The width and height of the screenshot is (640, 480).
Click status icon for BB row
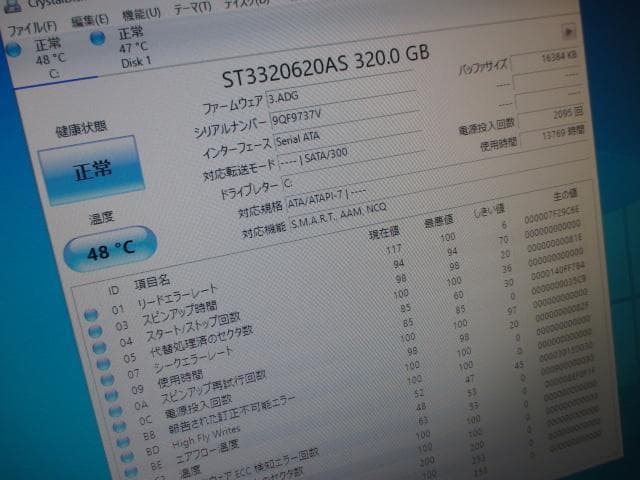point(123,442)
